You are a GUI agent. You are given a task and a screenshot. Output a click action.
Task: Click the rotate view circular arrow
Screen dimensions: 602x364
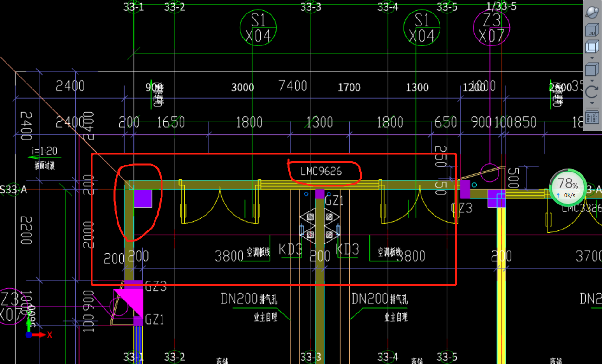591,91
